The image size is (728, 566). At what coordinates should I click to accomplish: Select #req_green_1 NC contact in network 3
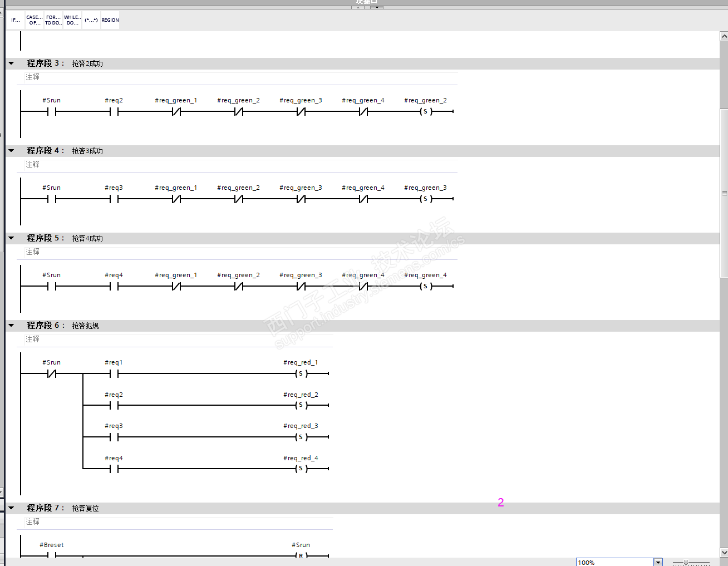(176, 112)
